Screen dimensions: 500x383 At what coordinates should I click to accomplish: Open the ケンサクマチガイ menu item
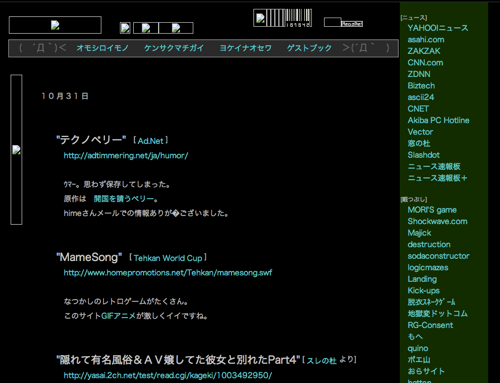(174, 48)
